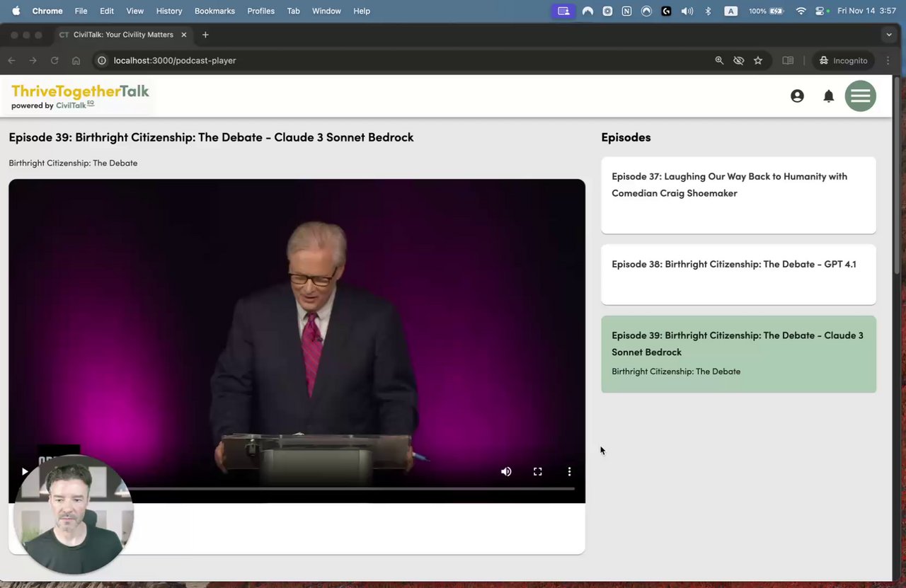This screenshot has width=906, height=588.
Task: Open the browser home button
Action: click(x=76, y=60)
